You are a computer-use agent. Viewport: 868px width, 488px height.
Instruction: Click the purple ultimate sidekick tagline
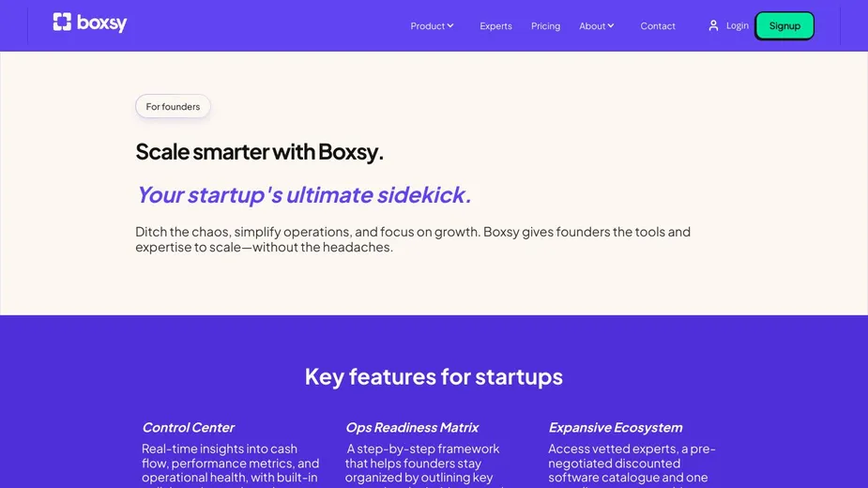(x=303, y=195)
